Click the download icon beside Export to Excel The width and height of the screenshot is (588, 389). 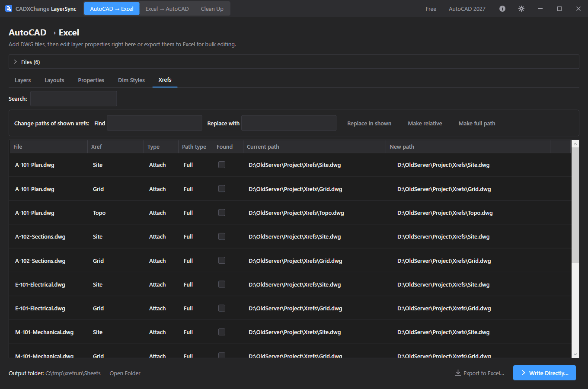click(458, 373)
